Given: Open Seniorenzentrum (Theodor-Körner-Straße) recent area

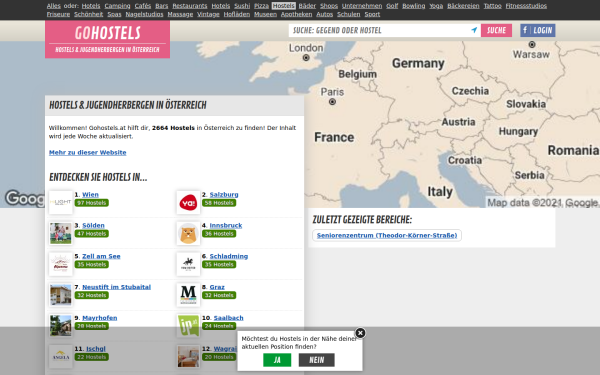Looking at the screenshot, I should 387,235.
